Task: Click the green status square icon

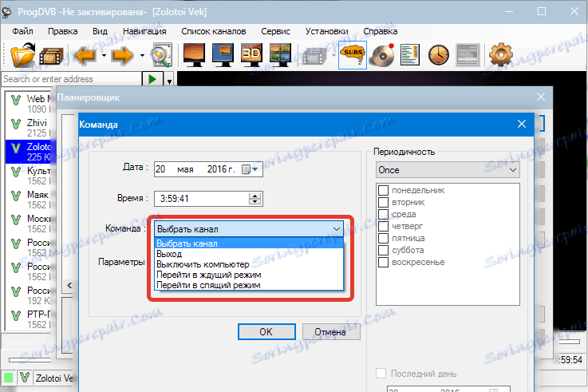Action: coord(8,378)
